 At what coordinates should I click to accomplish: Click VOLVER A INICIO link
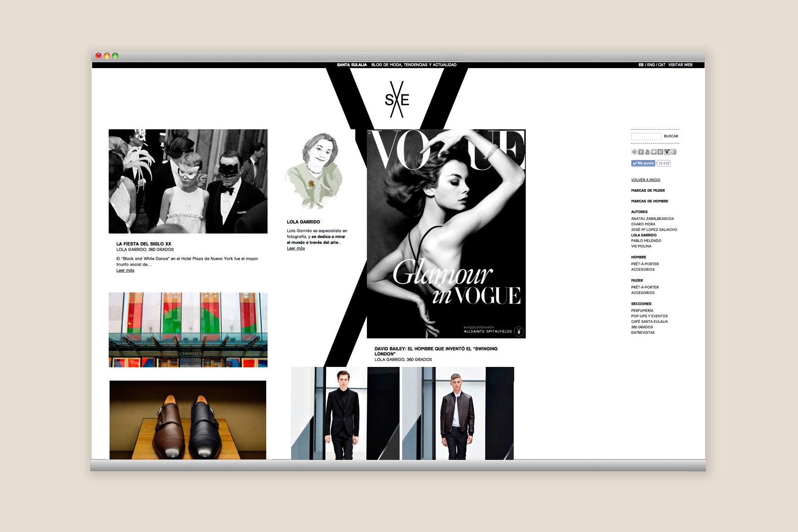click(x=646, y=180)
